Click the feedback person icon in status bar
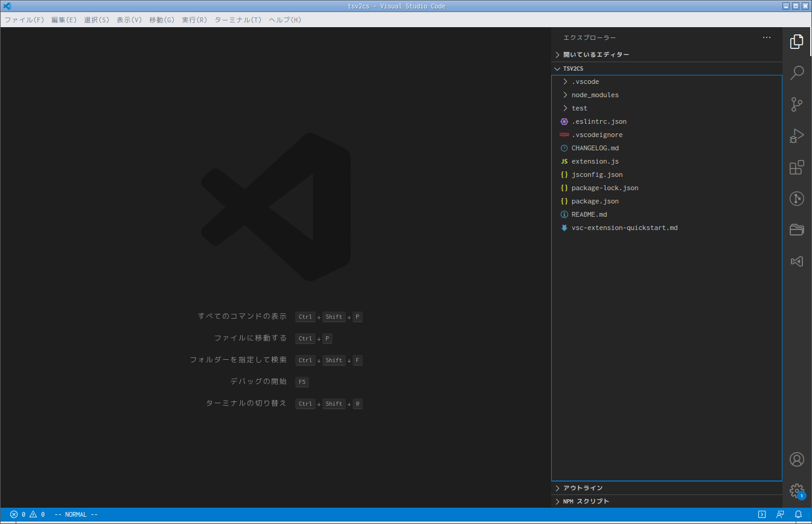812x524 pixels. tap(780, 514)
